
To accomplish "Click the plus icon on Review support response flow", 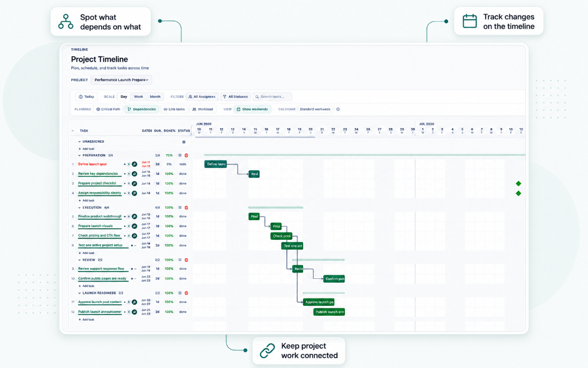I will (131, 269).
